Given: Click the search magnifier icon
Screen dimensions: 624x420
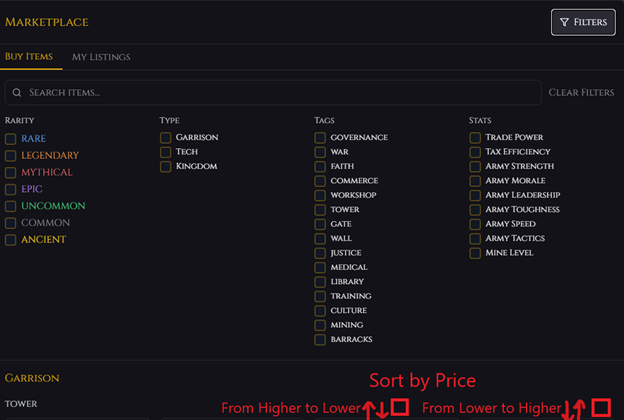Looking at the screenshot, I should [17, 93].
